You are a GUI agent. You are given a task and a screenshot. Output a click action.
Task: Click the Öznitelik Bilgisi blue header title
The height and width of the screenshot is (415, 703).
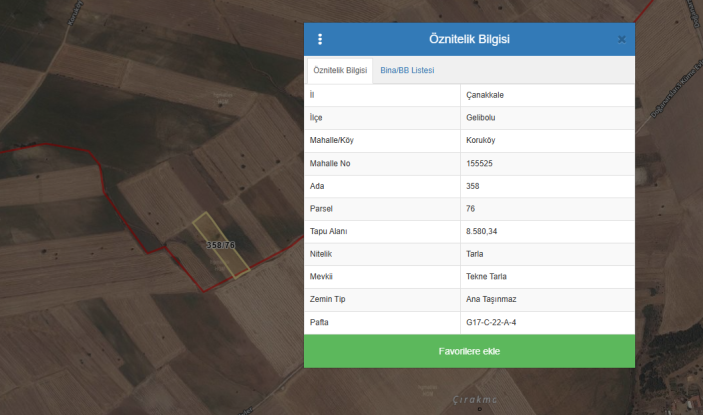pos(469,39)
